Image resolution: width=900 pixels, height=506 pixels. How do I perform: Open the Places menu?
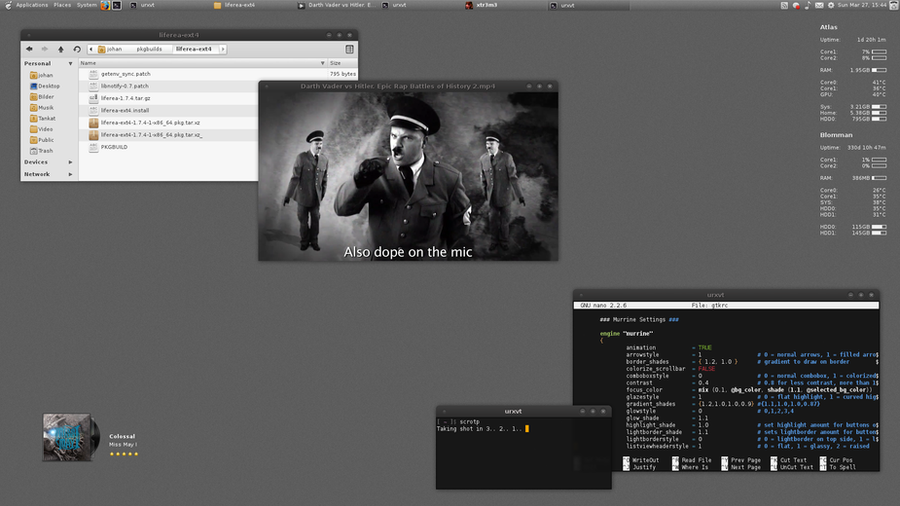[x=62, y=5]
